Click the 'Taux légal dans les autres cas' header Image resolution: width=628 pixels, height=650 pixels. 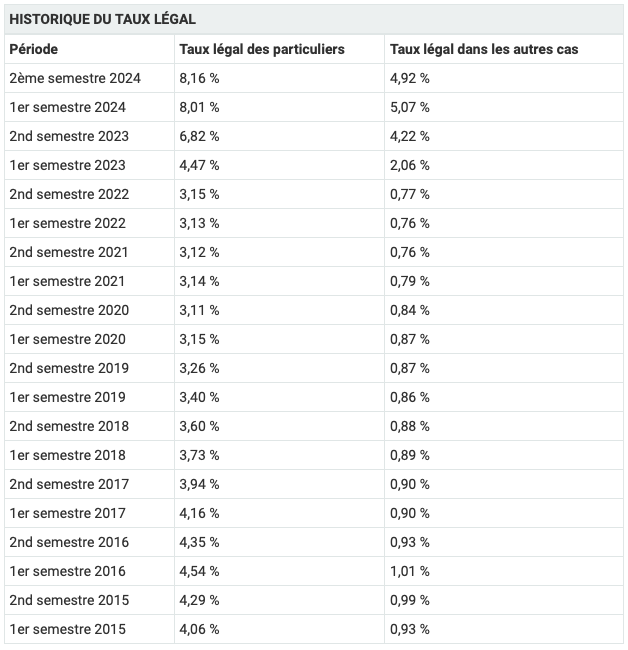coord(484,49)
